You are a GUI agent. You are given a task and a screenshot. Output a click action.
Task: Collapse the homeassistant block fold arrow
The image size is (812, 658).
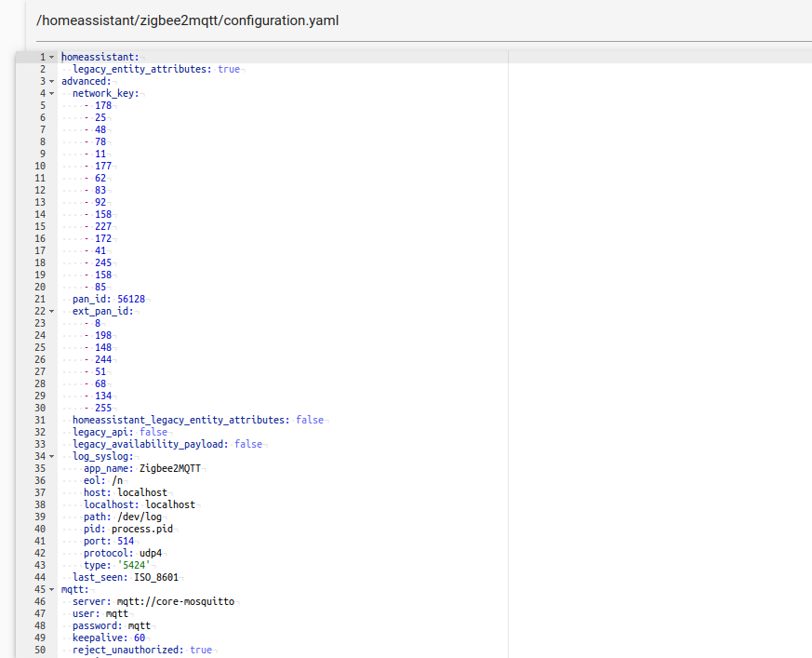(51, 57)
